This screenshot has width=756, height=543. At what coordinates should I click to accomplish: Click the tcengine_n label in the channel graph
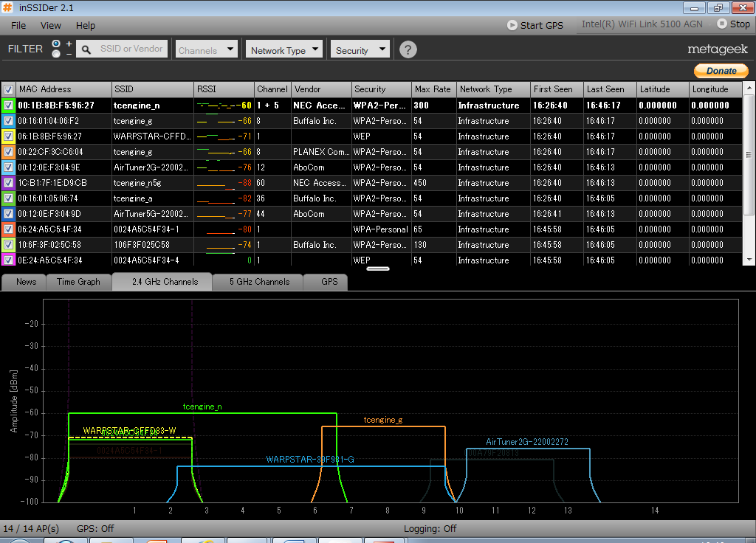pos(202,407)
